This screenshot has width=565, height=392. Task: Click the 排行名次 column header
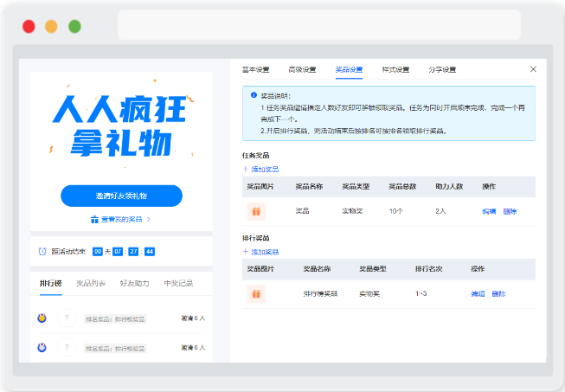429,269
